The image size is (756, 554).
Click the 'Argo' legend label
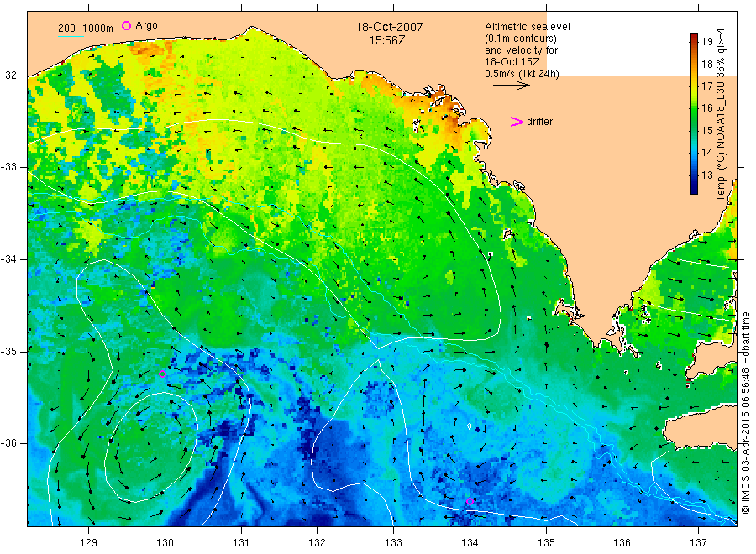pyautogui.click(x=146, y=25)
